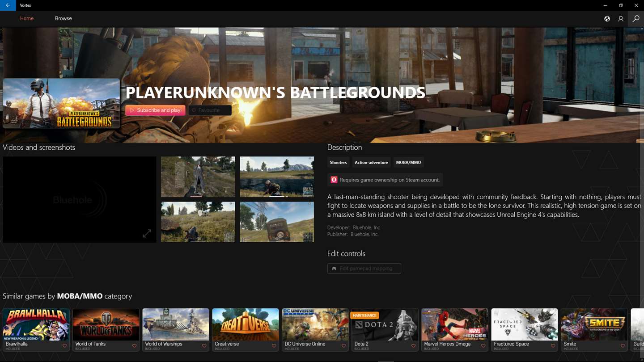Screen dimensions: 644x362
Task: Open screenshot of player by the lake
Action: 277,177
